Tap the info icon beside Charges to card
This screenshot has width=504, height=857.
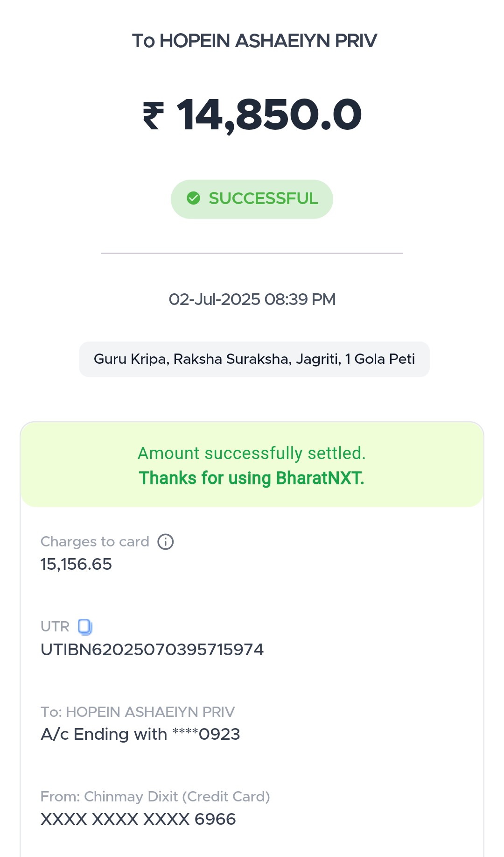pyautogui.click(x=166, y=542)
